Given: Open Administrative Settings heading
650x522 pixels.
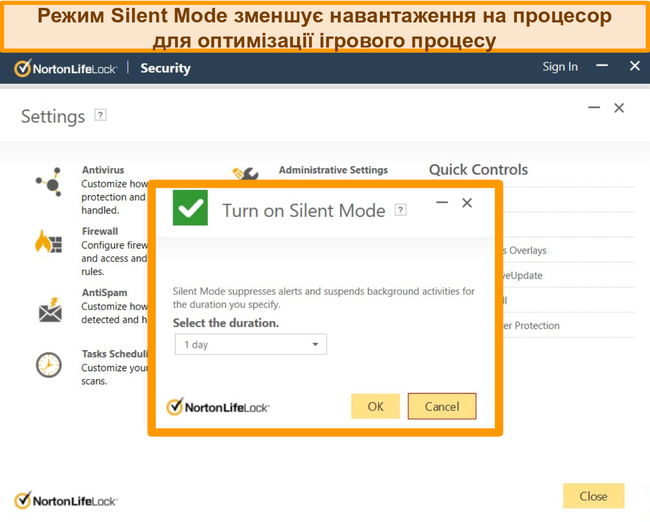Looking at the screenshot, I should (333, 170).
